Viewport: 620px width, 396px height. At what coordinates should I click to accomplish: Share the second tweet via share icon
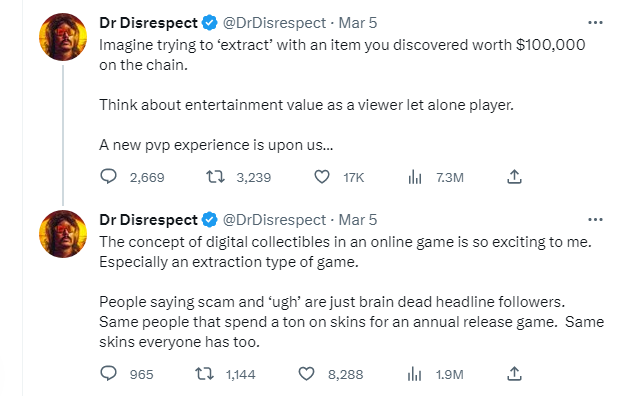[514, 373]
